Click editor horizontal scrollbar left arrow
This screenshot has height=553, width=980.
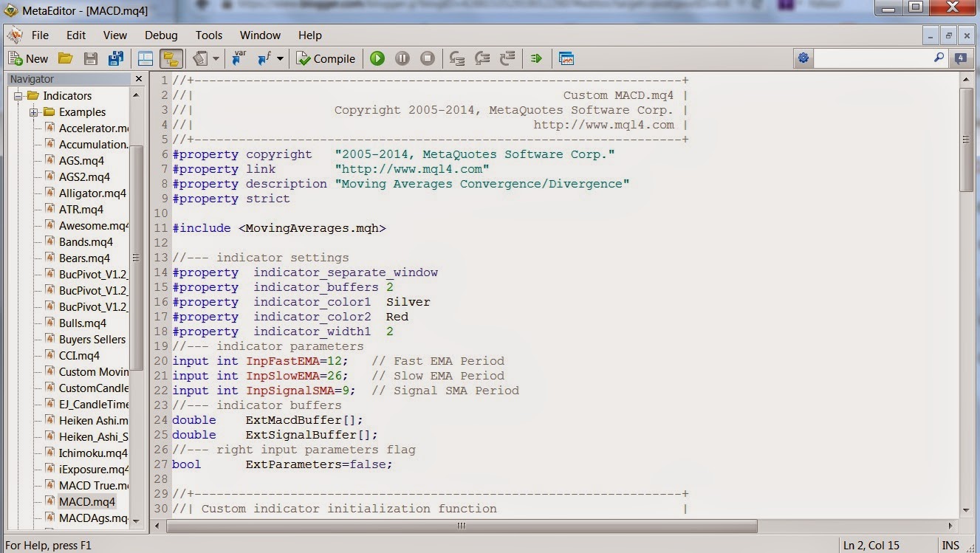158,526
